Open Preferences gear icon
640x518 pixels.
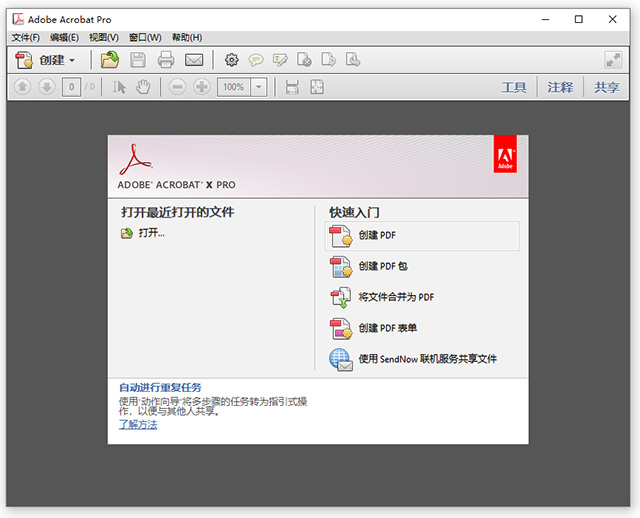(x=231, y=60)
